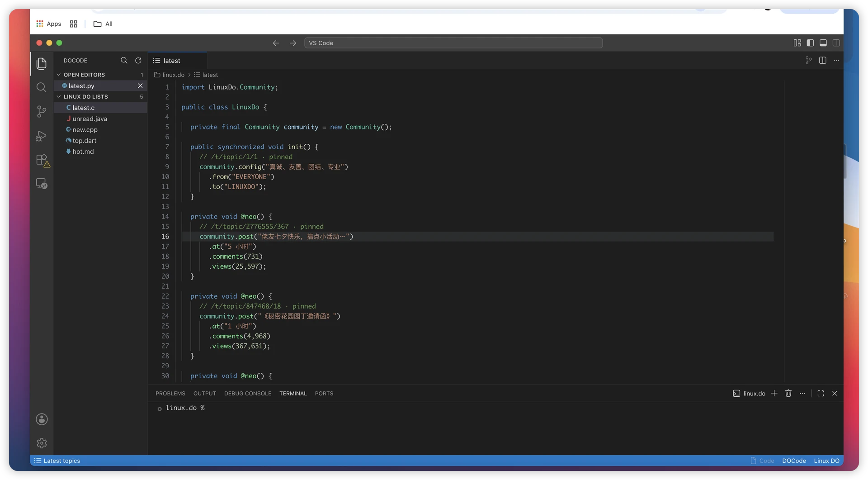Go forward with the right arrow
The image size is (868, 480).
[x=293, y=43]
